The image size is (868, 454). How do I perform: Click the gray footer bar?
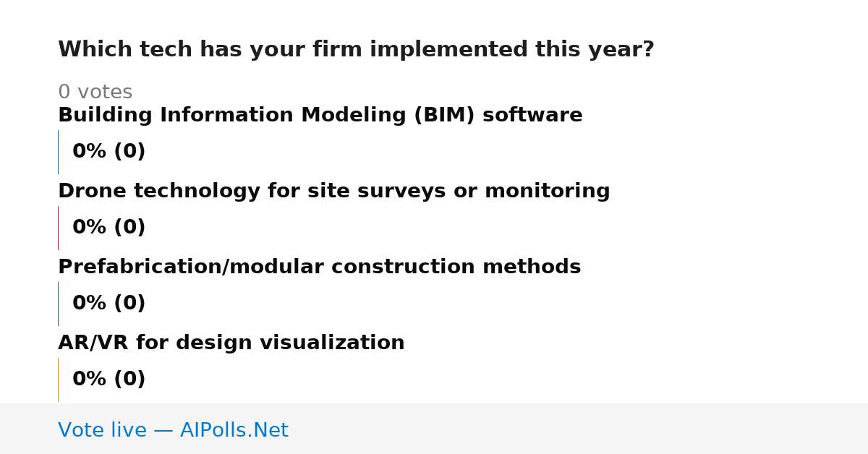(x=434, y=429)
